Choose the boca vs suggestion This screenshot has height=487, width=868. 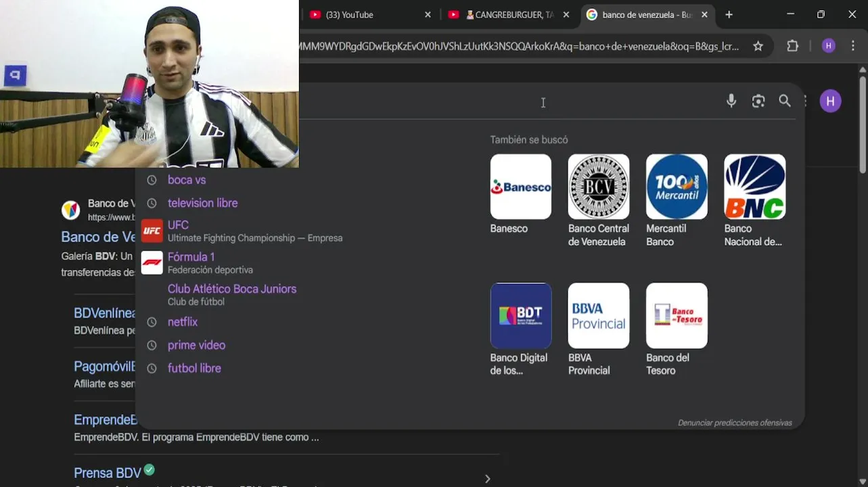coord(187,180)
